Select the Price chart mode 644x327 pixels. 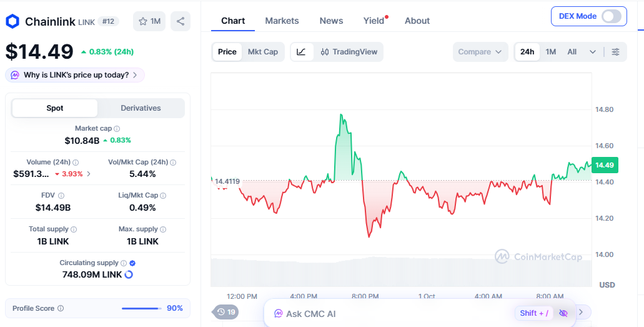pyautogui.click(x=227, y=52)
